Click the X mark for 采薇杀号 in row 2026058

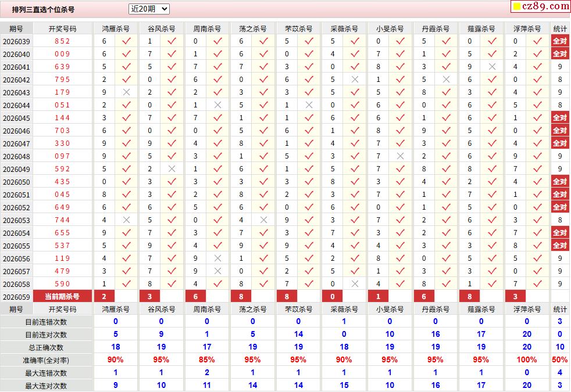[355, 283]
